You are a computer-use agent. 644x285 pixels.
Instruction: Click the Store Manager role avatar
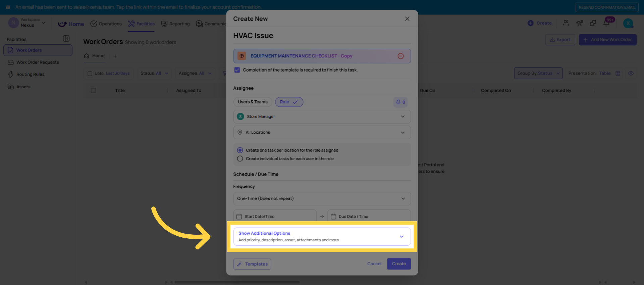240,116
